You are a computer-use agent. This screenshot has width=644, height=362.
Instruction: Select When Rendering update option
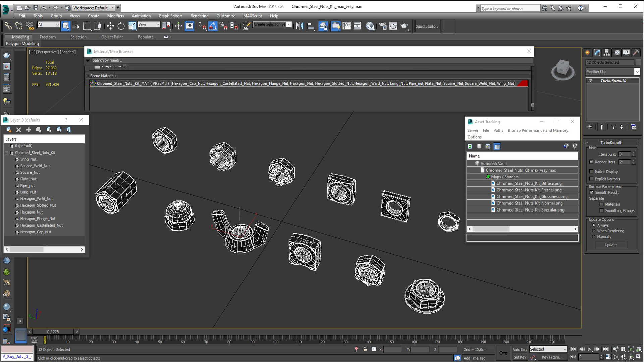594,231
